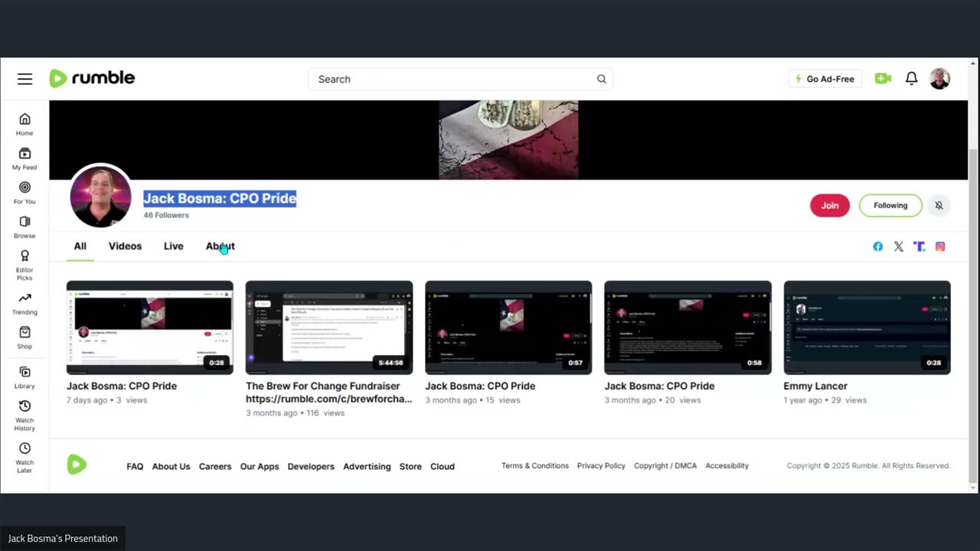
Task: Toggle channel notifications bell
Action: [x=939, y=205]
